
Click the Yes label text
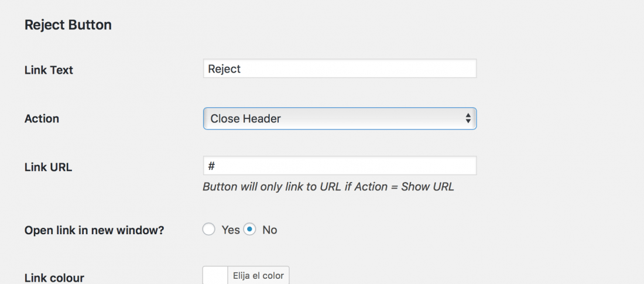pyautogui.click(x=231, y=230)
